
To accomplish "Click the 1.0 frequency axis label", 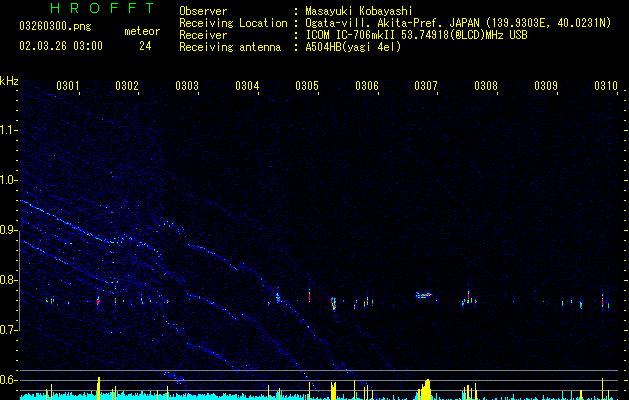I will pyautogui.click(x=7, y=180).
